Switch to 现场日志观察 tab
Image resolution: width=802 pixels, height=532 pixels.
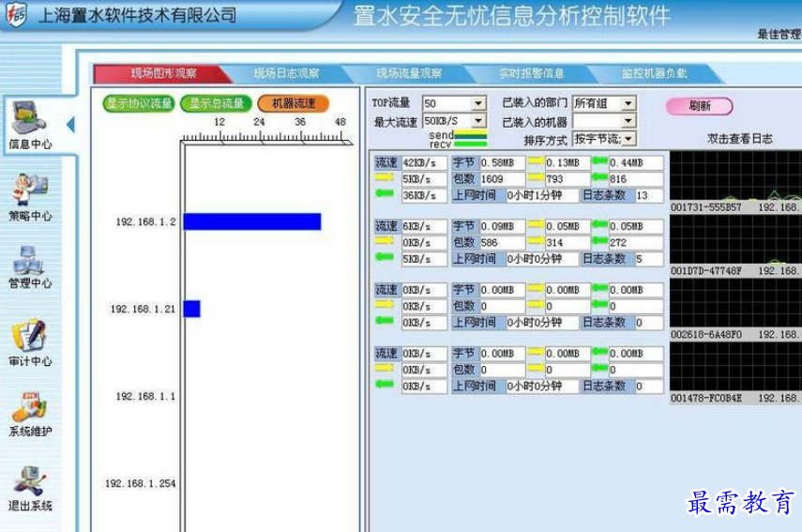tap(286, 73)
